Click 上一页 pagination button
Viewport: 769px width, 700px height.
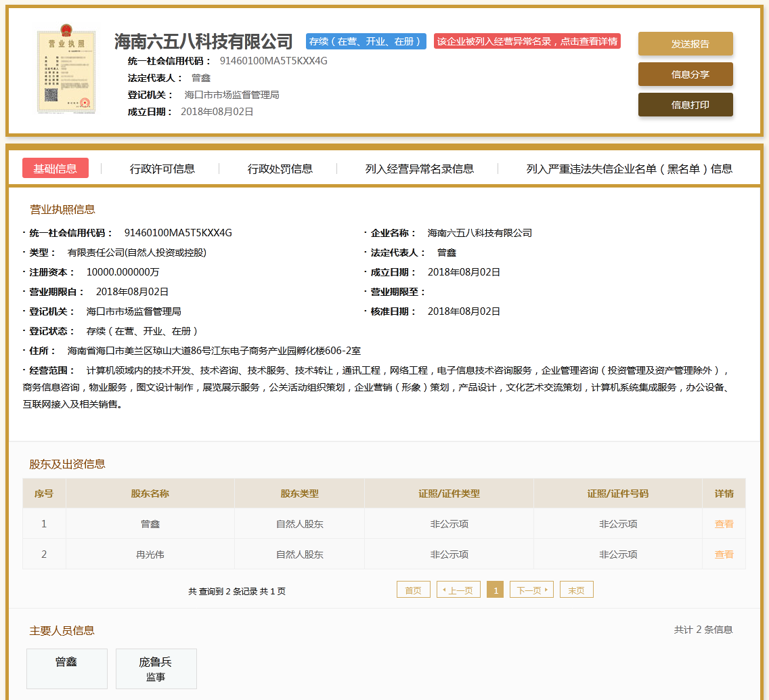458,589
